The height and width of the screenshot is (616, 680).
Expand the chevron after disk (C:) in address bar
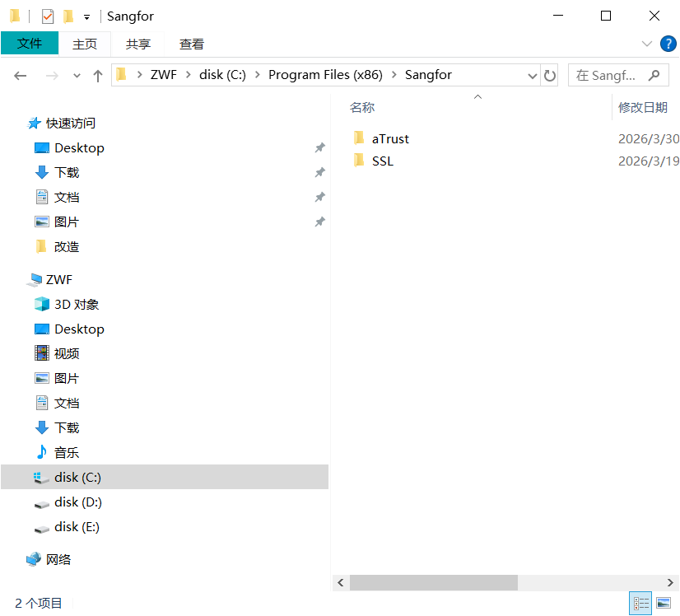point(257,75)
